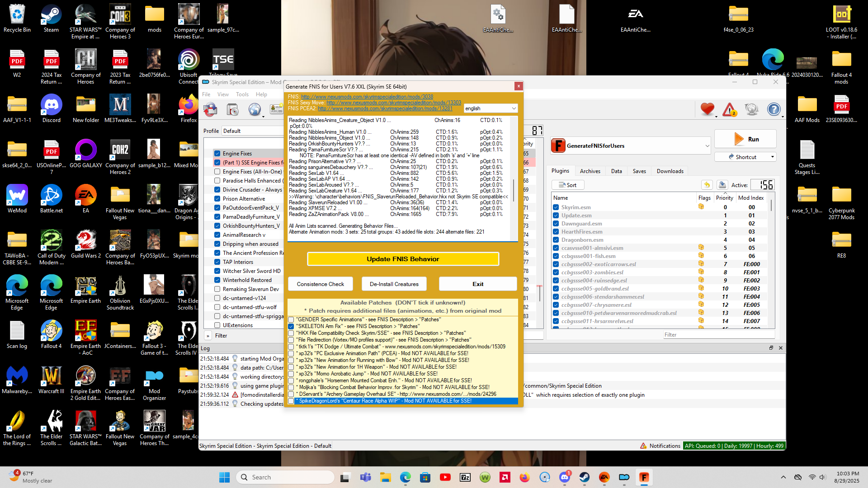Click the restore backup arrow icon near Active

(x=707, y=185)
